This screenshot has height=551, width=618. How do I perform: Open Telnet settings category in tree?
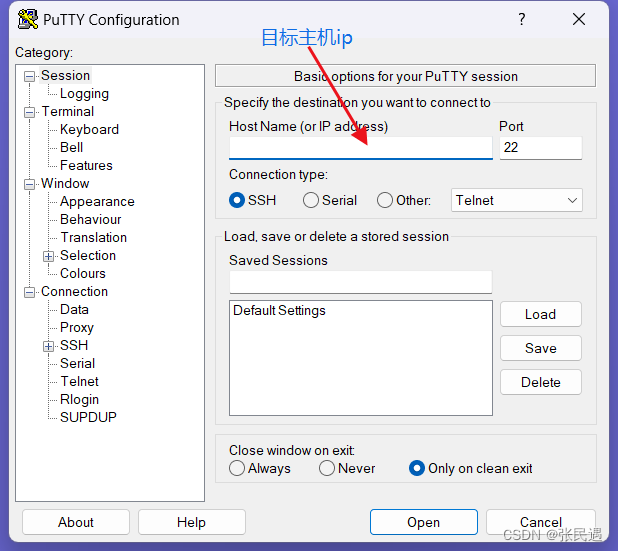pyautogui.click(x=79, y=382)
